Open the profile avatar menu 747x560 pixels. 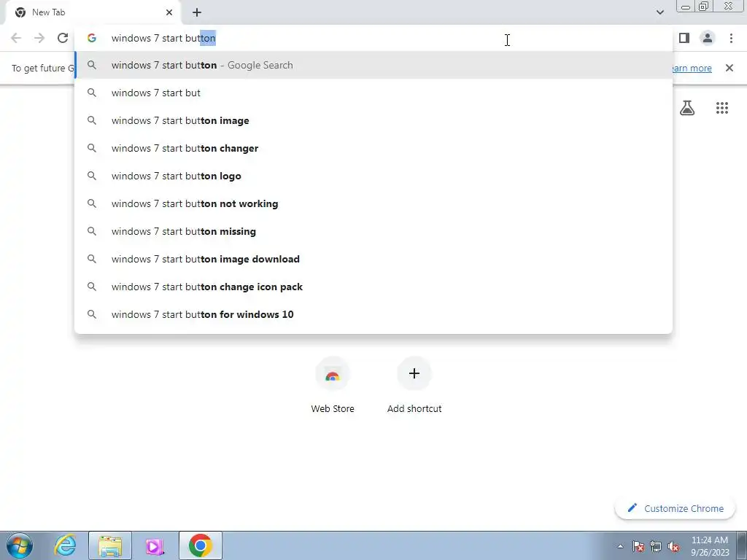point(708,38)
